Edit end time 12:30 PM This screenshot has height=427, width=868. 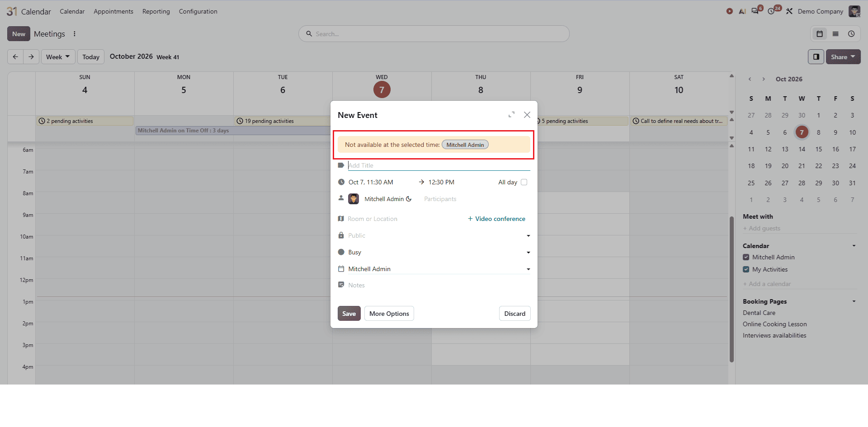point(441,182)
